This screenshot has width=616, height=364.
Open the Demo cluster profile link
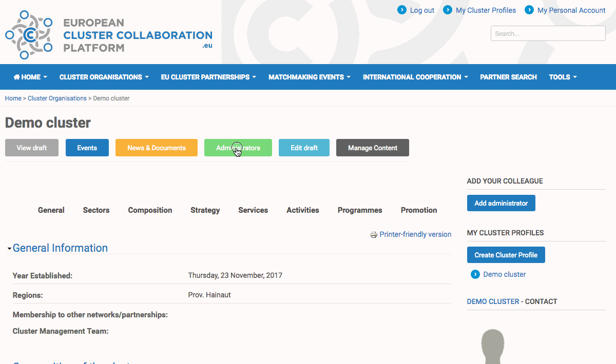505,274
